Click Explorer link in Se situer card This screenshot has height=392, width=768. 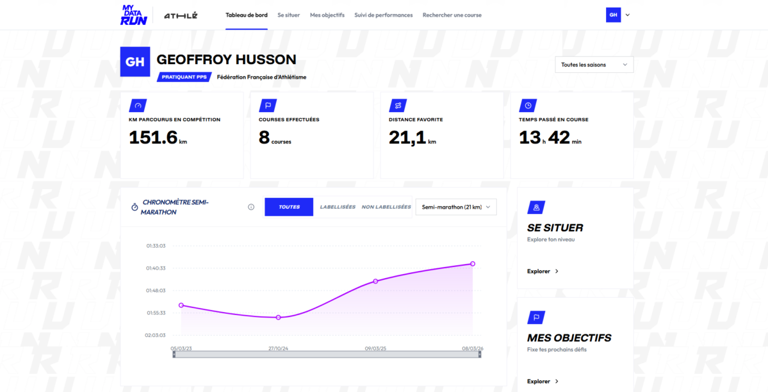coord(543,271)
